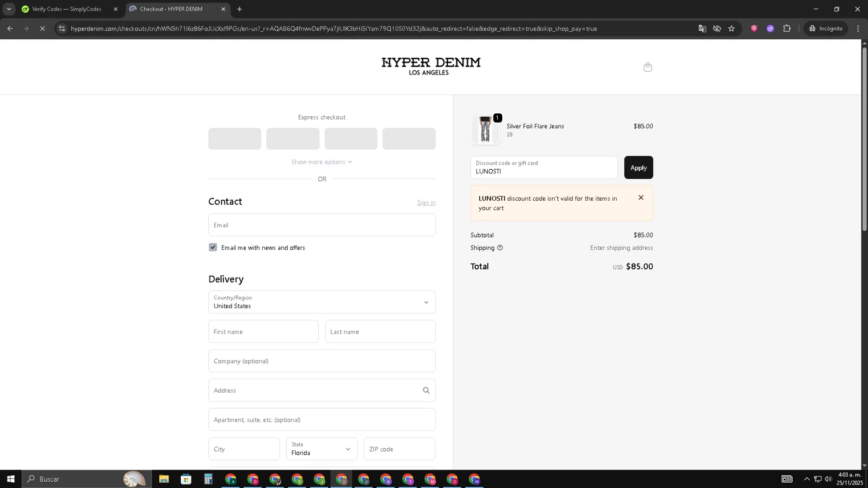Click the ZIP code field
The image size is (868, 488).
tap(399, 449)
